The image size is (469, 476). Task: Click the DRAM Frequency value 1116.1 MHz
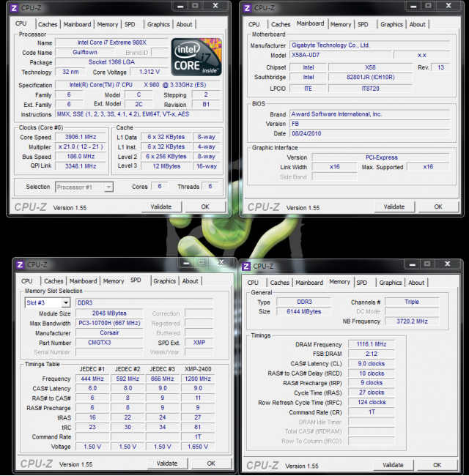coord(372,344)
